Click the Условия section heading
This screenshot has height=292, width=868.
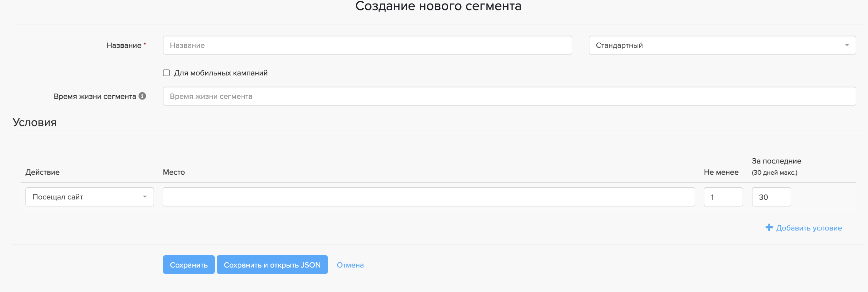[x=35, y=122]
